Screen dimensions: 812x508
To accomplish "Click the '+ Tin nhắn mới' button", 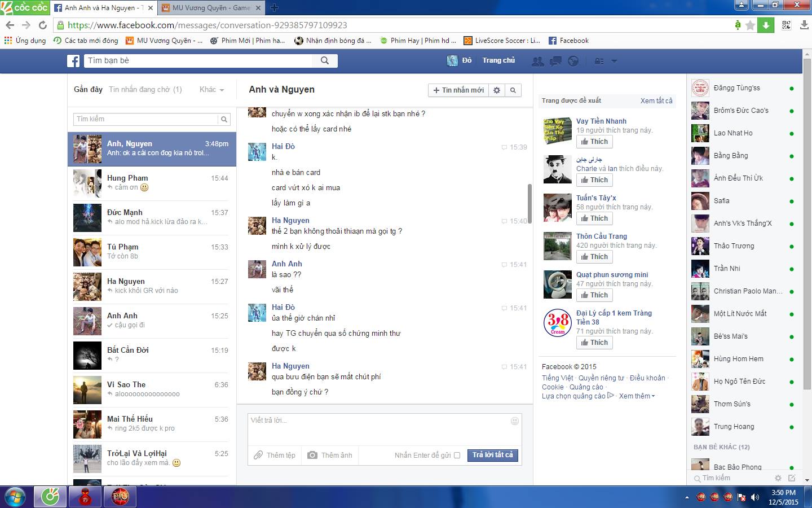I will (x=458, y=90).
